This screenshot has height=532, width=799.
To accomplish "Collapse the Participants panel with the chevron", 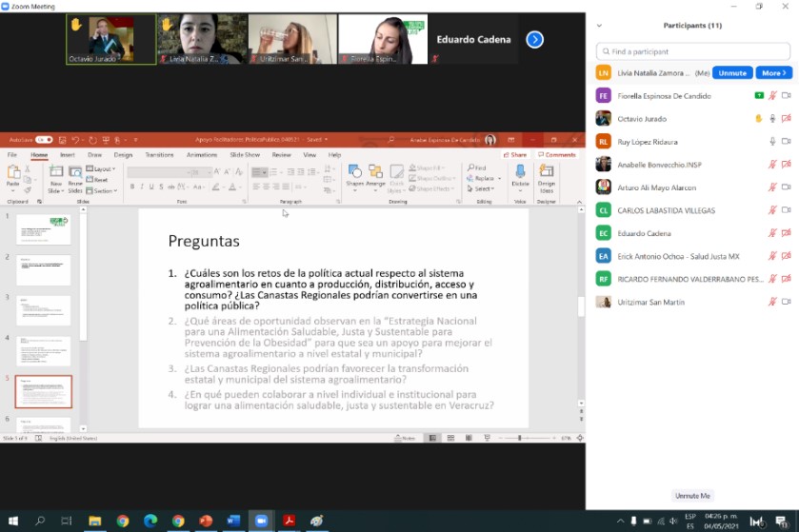I will (x=599, y=26).
